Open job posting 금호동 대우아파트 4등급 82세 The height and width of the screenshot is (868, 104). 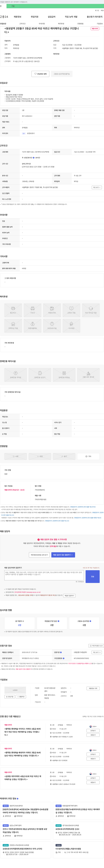tap(23, 778)
